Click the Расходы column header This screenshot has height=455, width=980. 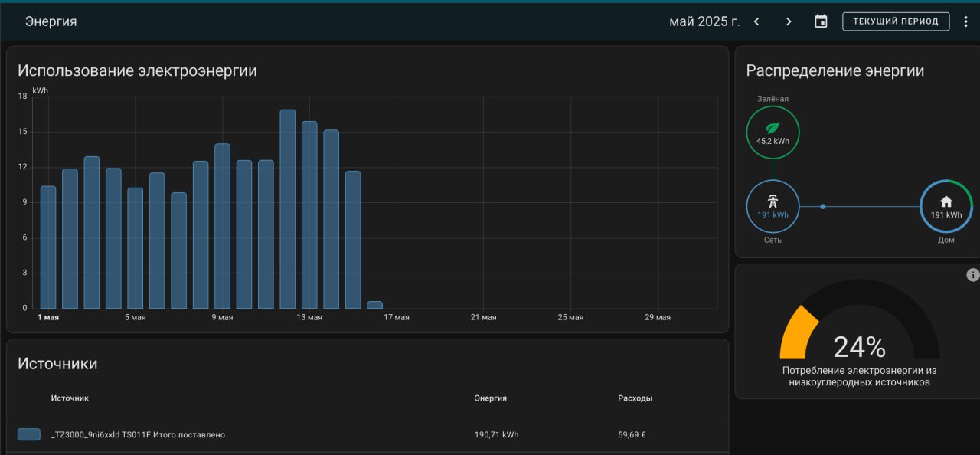point(635,398)
